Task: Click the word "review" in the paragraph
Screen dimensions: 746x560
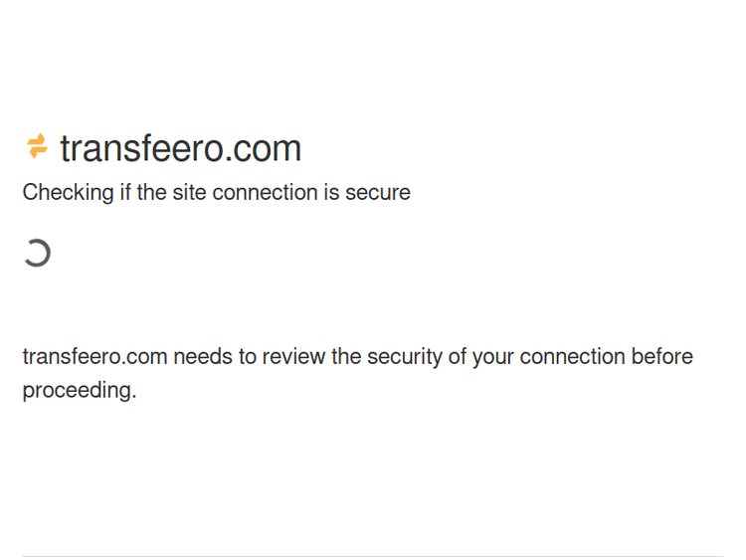Action: tap(294, 356)
